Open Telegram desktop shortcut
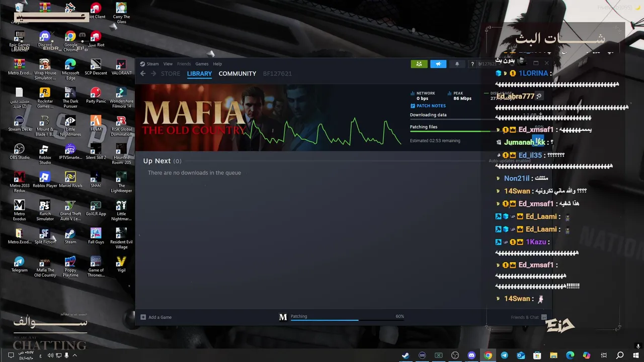The width and height of the screenshot is (644, 362). tap(19, 264)
